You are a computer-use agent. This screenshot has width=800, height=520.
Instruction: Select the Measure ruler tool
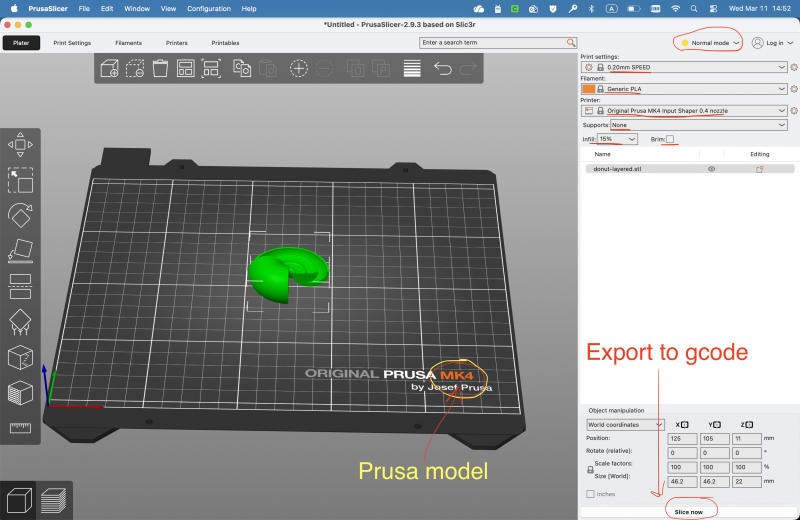point(20,428)
